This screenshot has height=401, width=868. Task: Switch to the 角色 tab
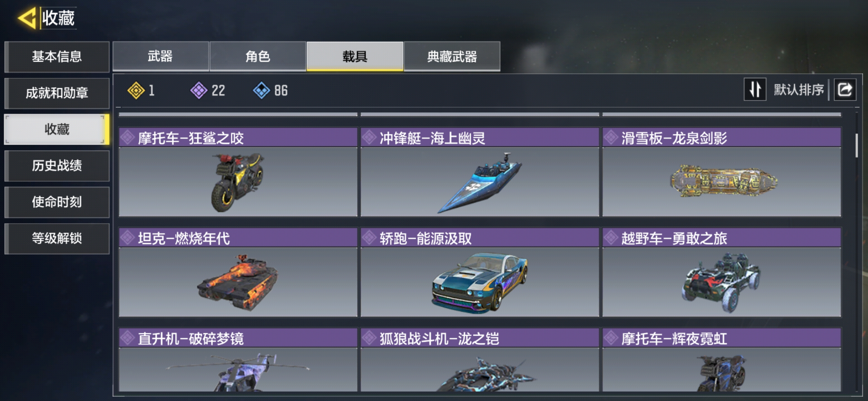pos(258,56)
